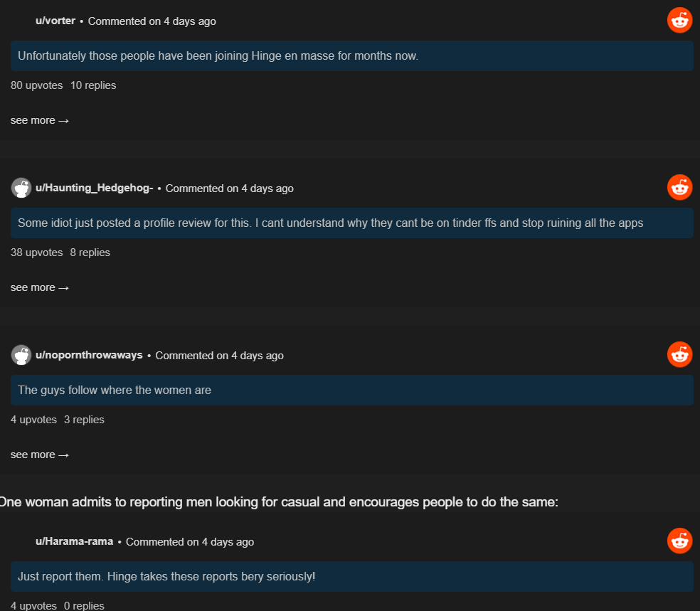The height and width of the screenshot is (611, 700).
Task: Open u/vorter username link
Action: 55,21
